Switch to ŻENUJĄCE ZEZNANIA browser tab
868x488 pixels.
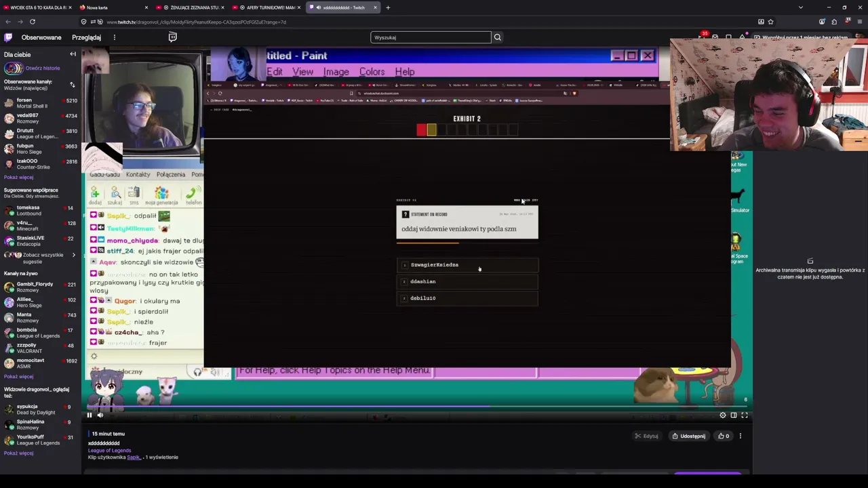click(x=191, y=7)
